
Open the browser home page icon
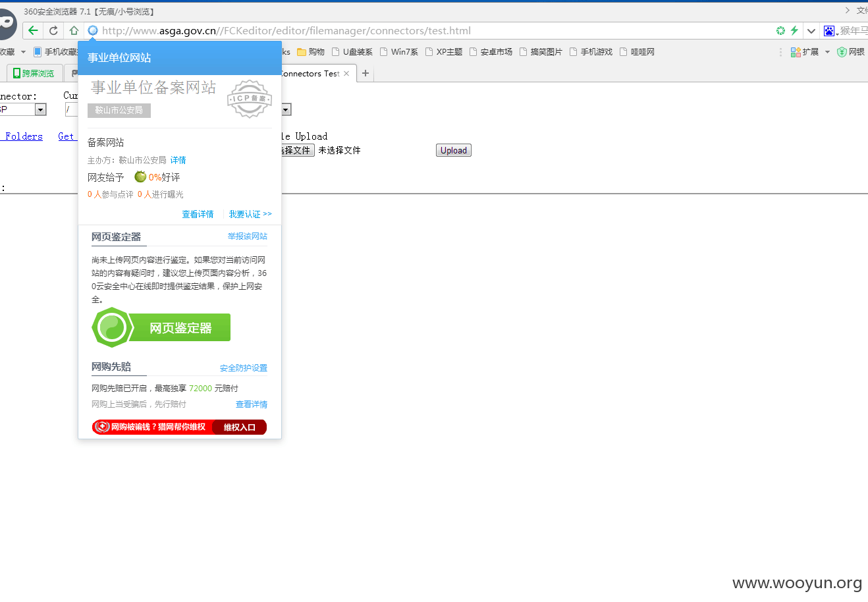(x=74, y=30)
